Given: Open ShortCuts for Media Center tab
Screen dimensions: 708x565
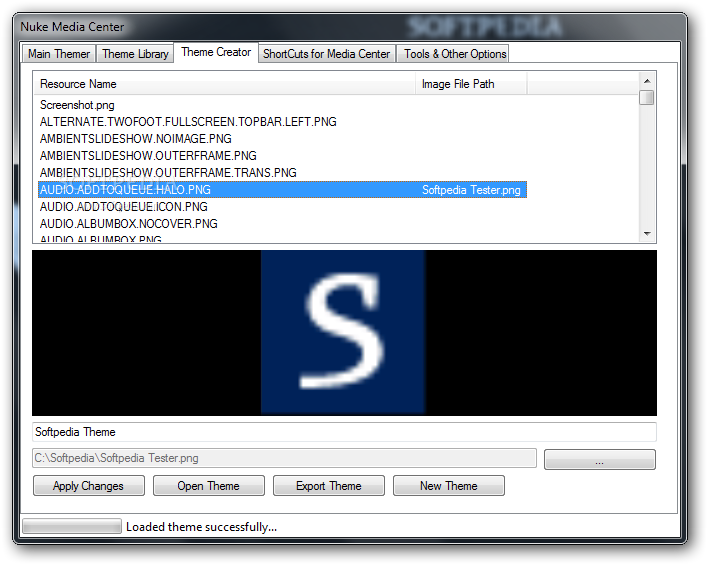Looking at the screenshot, I should point(326,54).
